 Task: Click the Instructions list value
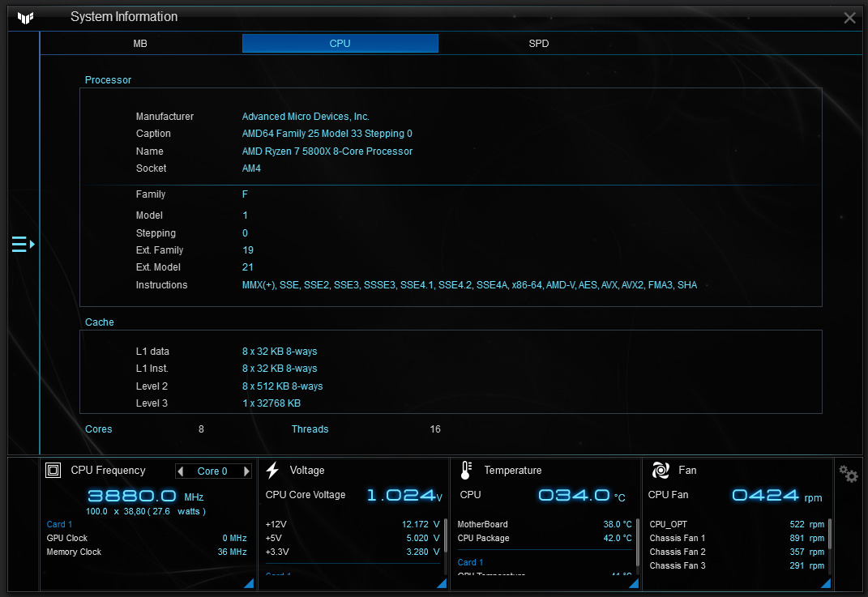pos(469,285)
